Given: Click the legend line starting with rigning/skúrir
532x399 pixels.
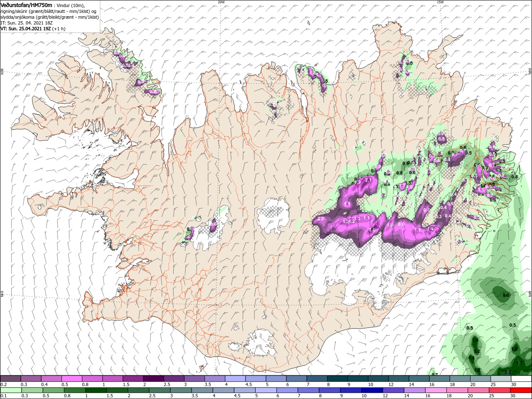Looking at the screenshot, I should 48,11.
